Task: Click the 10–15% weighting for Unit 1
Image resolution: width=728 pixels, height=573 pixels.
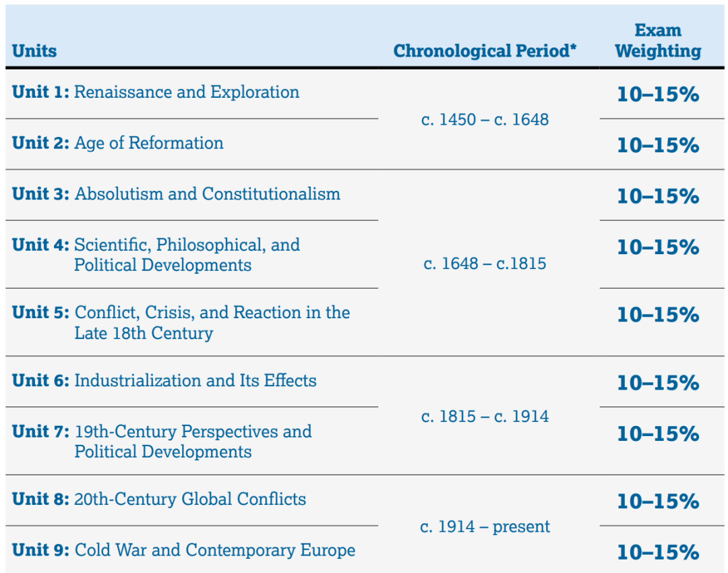Action: (x=658, y=94)
